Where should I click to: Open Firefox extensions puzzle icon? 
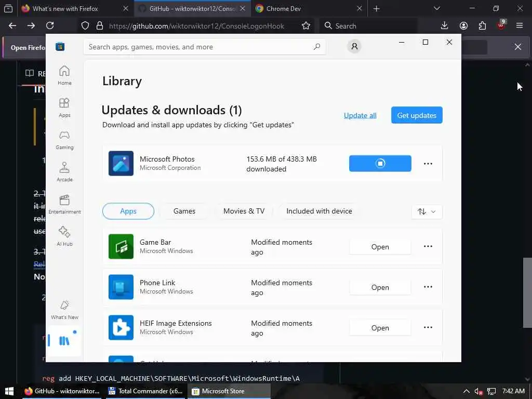482,26
